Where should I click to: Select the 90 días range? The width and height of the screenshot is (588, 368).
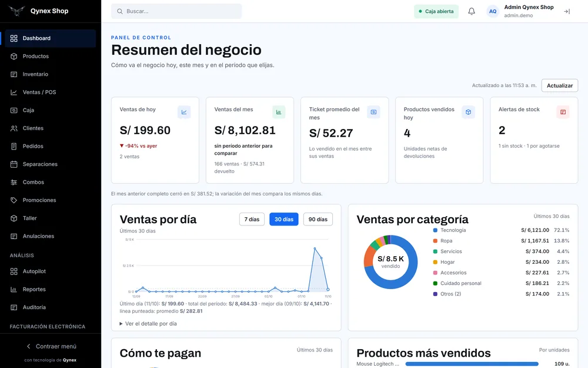(x=318, y=219)
